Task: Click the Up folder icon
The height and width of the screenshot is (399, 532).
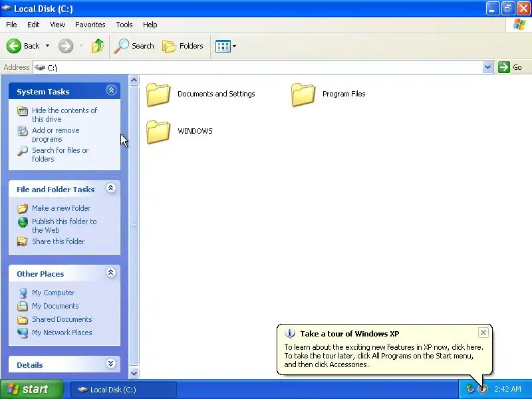Action: pos(98,46)
